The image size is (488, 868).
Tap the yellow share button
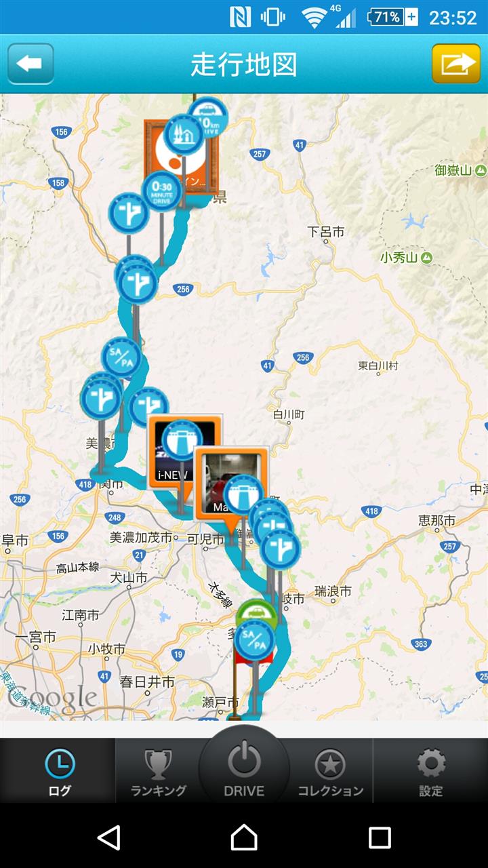coord(456,64)
